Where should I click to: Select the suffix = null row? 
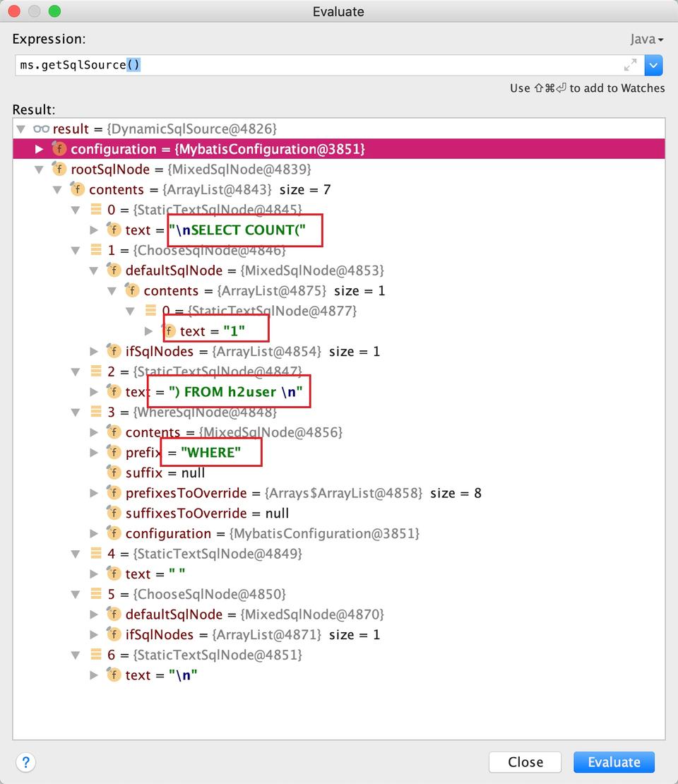(x=165, y=473)
